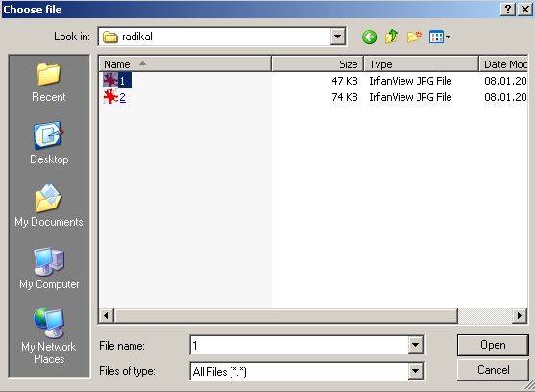
Task: Click the horizontal scrollbar right arrow
Action: click(520, 315)
